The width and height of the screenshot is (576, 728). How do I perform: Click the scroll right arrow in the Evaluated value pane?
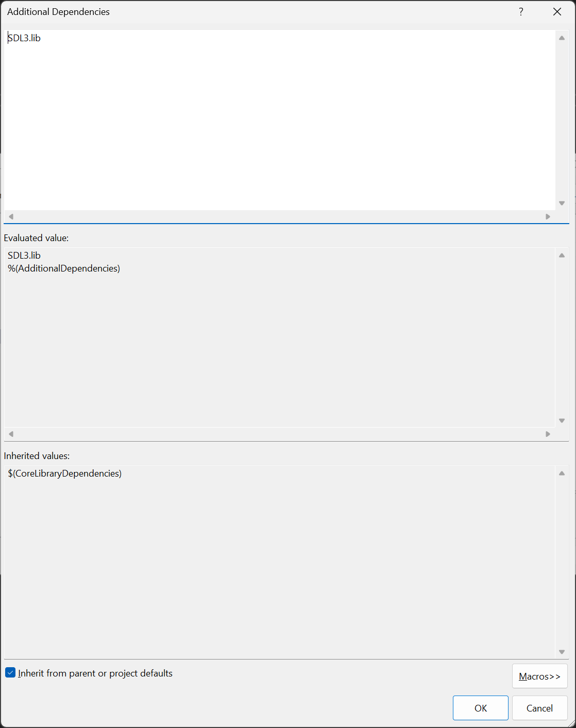548,434
